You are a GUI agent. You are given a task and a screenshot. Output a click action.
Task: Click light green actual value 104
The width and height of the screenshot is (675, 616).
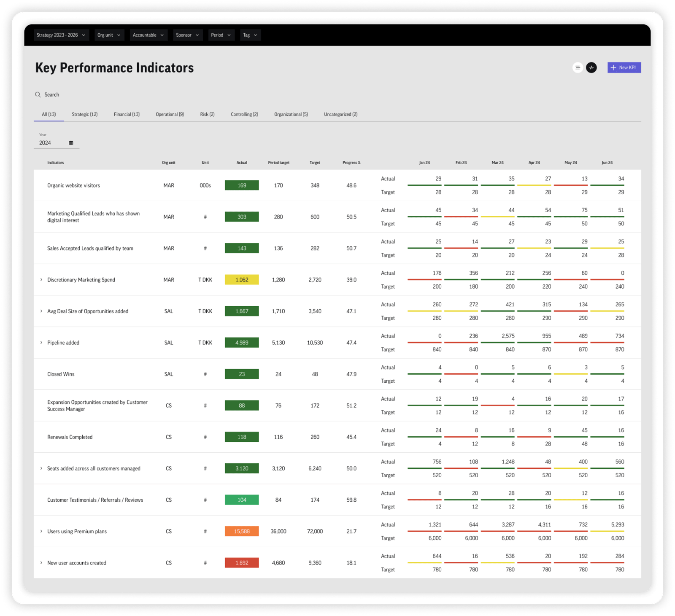pos(242,500)
